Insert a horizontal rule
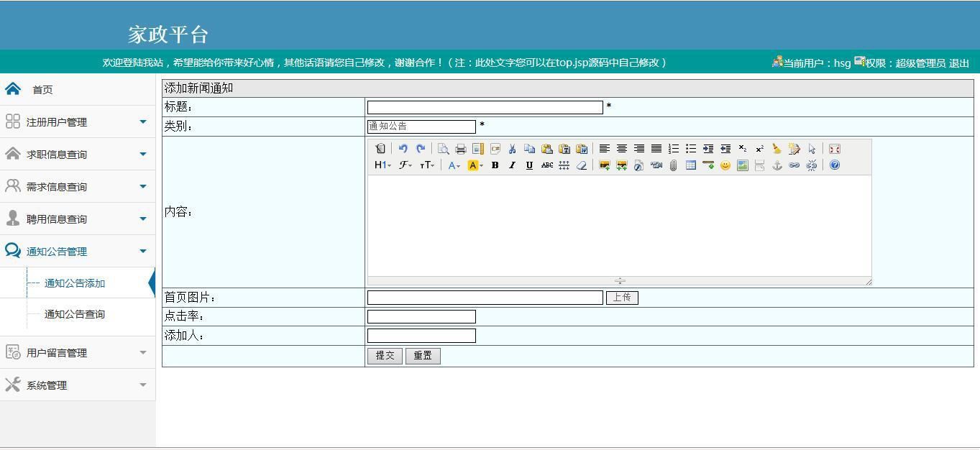The image size is (980, 450). (x=708, y=165)
